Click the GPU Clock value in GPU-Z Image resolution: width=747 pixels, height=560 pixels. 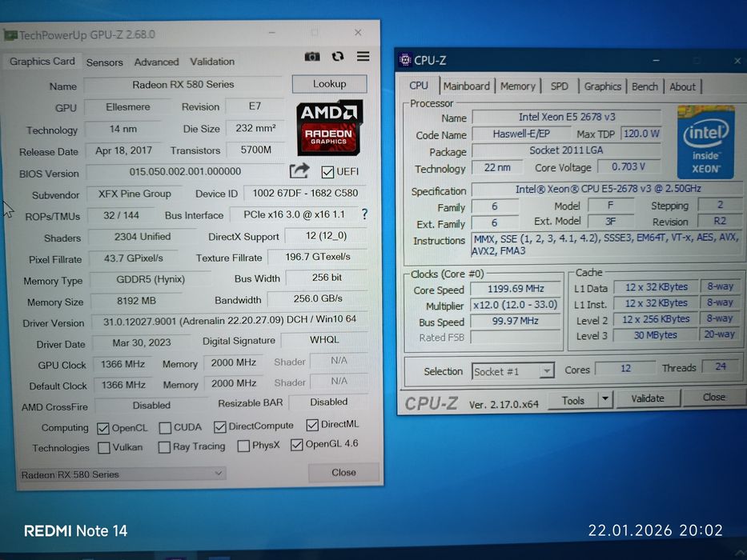point(122,364)
